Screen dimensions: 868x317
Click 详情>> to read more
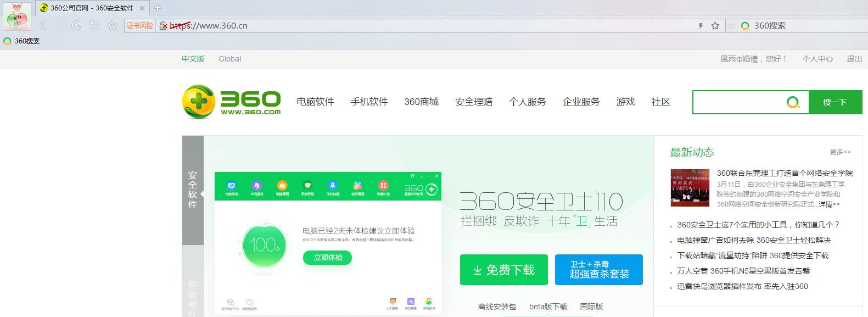[x=829, y=204]
